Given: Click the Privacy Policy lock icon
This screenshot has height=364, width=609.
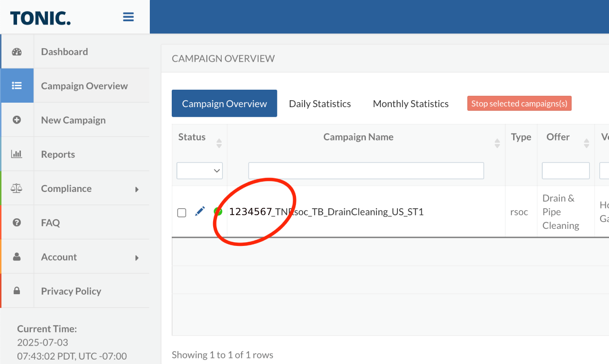Looking at the screenshot, I should pyautogui.click(x=17, y=291).
